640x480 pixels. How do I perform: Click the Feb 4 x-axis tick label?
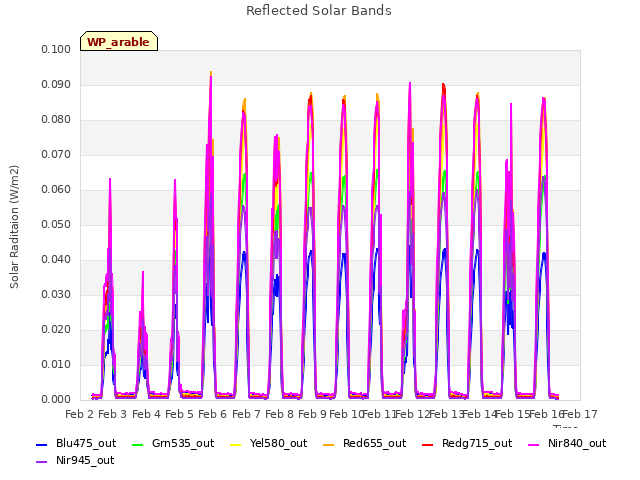(146, 414)
